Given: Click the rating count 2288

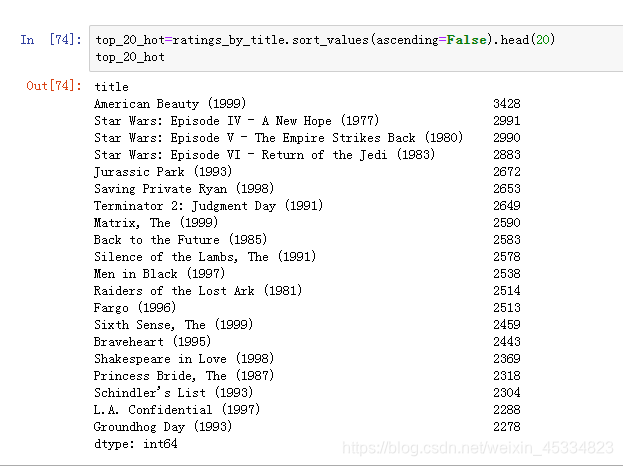Looking at the screenshot, I should click(507, 410).
